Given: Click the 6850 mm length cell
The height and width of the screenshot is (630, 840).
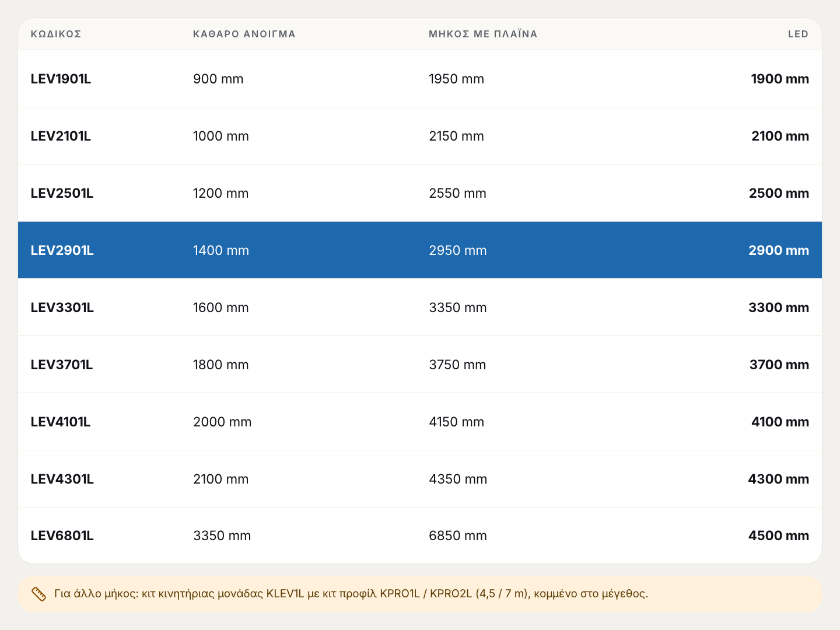Looking at the screenshot, I should coord(458,535).
